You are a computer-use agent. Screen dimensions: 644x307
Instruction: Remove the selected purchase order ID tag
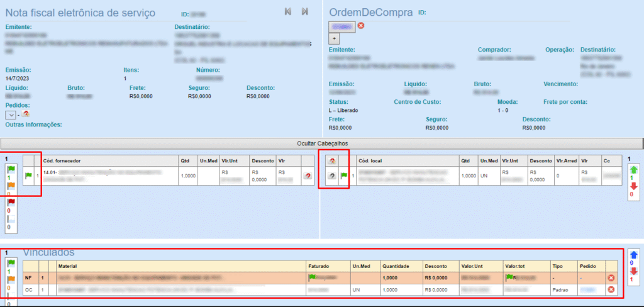(361, 26)
